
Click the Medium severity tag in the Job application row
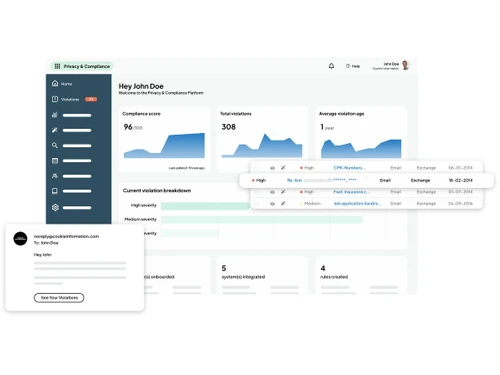pos(310,203)
